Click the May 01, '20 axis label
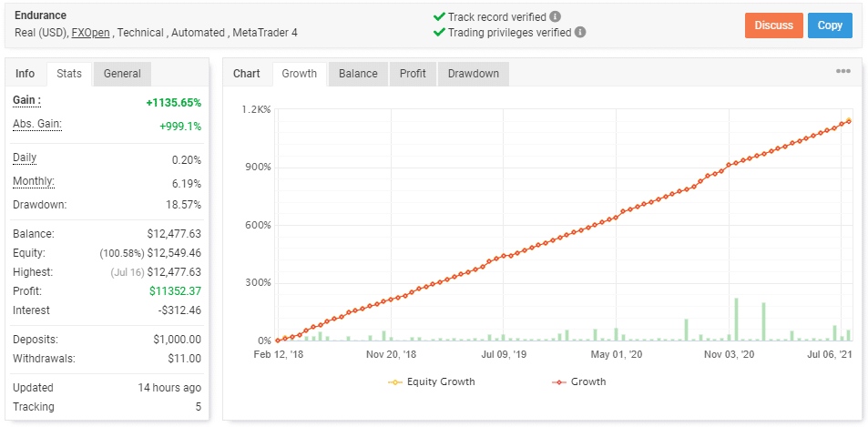This screenshot has width=868, height=427. tap(616, 354)
